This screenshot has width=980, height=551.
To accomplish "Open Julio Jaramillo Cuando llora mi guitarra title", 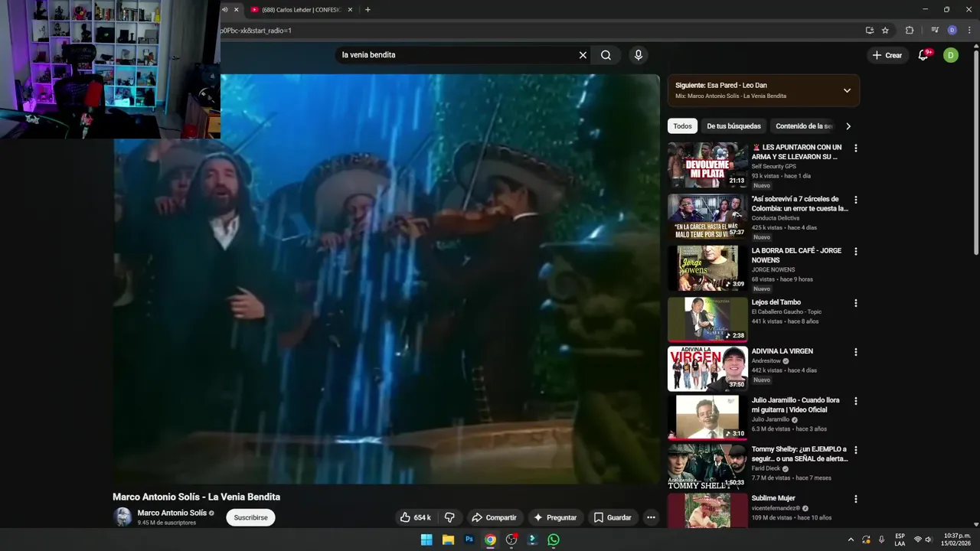I will tap(795, 405).
